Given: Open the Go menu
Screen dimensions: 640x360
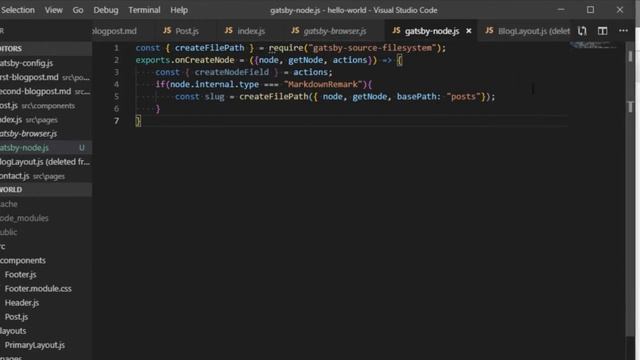Looking at the screenshot, I should [78, 10].
